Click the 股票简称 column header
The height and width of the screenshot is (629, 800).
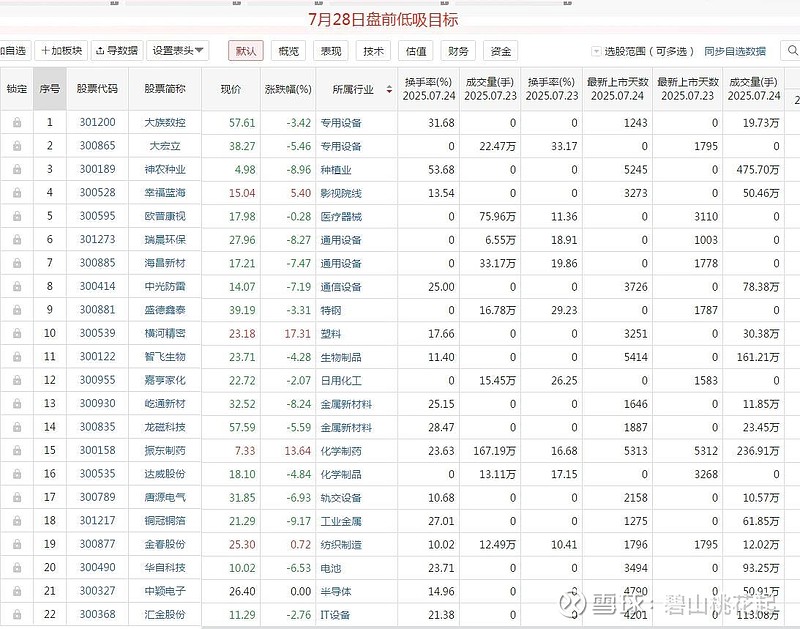point(165,89)
